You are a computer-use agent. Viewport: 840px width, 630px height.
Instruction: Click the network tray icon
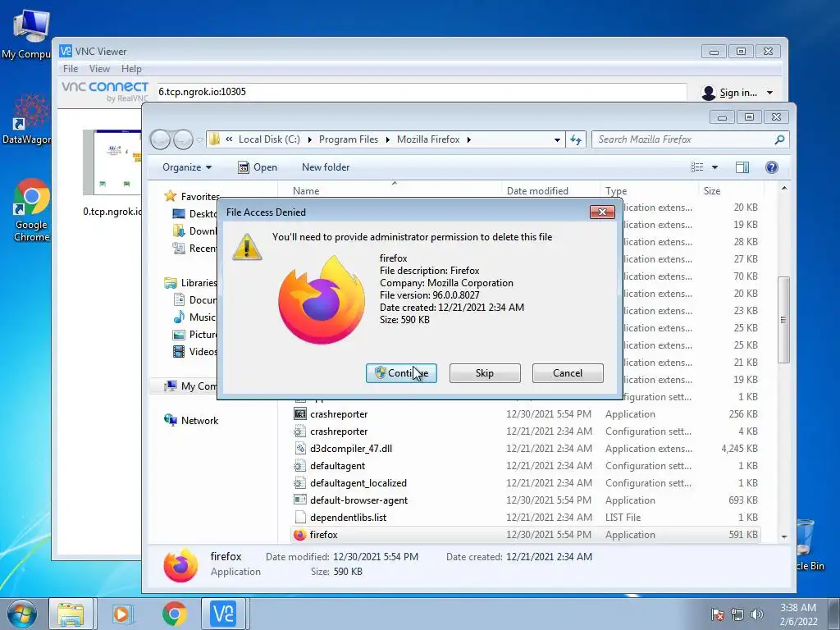tap(737, 614)
